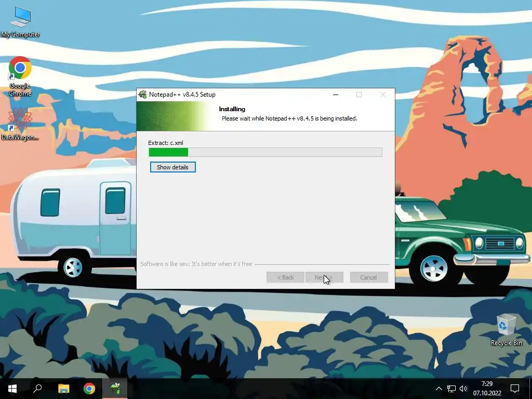Click 'Please wait while Notepad++' message
Image resolution: width=532 pixels, height=399 pixels.
click(x=289, y=118)
